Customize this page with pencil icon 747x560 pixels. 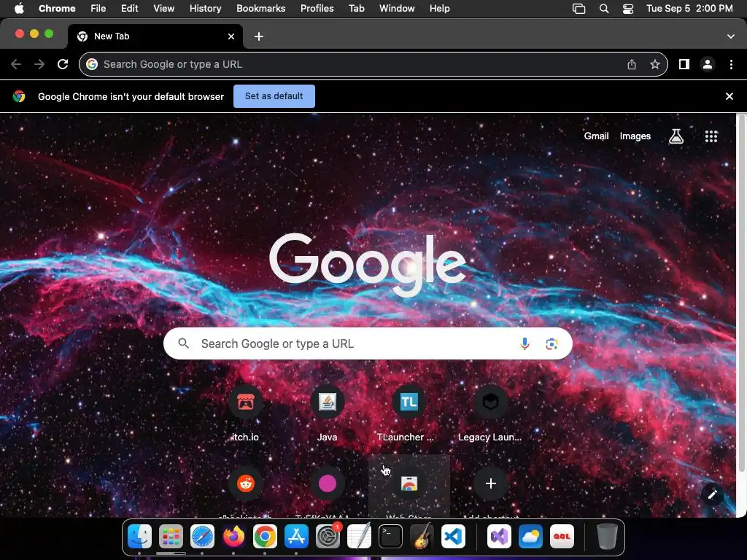(x=712, y=495)
